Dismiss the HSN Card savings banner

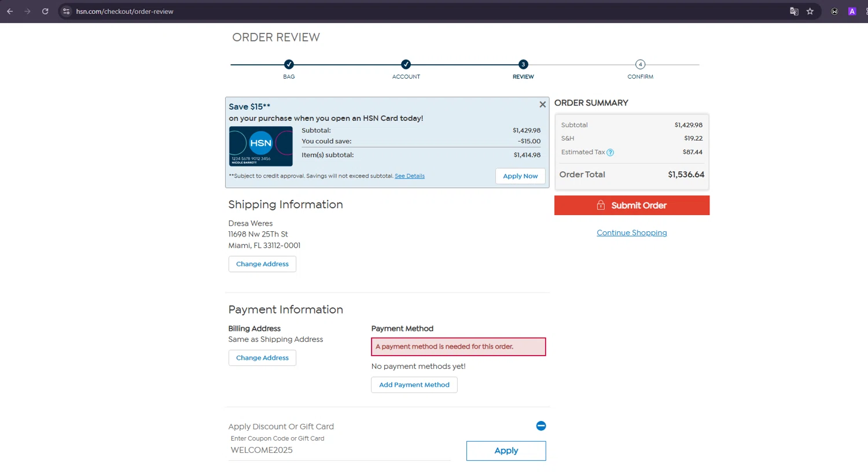[x=542, y=105]
